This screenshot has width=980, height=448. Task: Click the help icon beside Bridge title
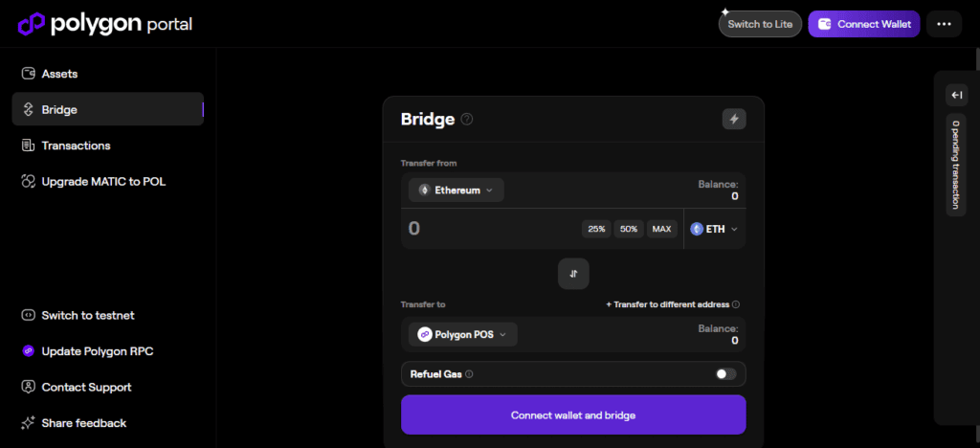[467, 120]
